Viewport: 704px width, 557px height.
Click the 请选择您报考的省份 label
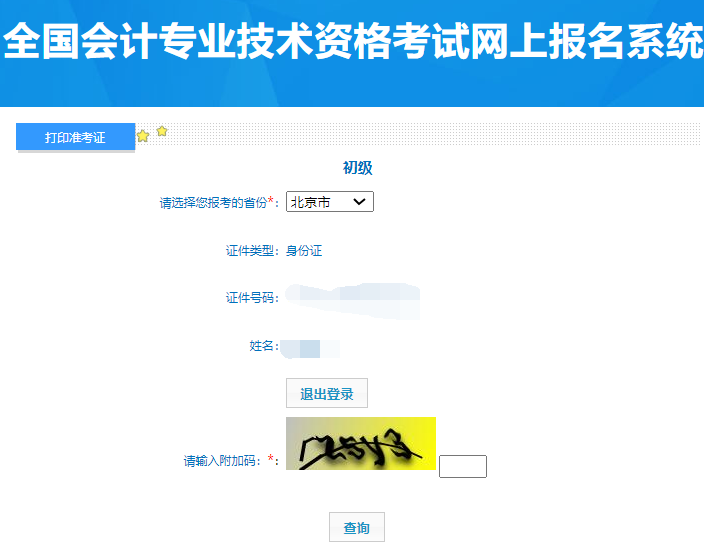[214, 203]
